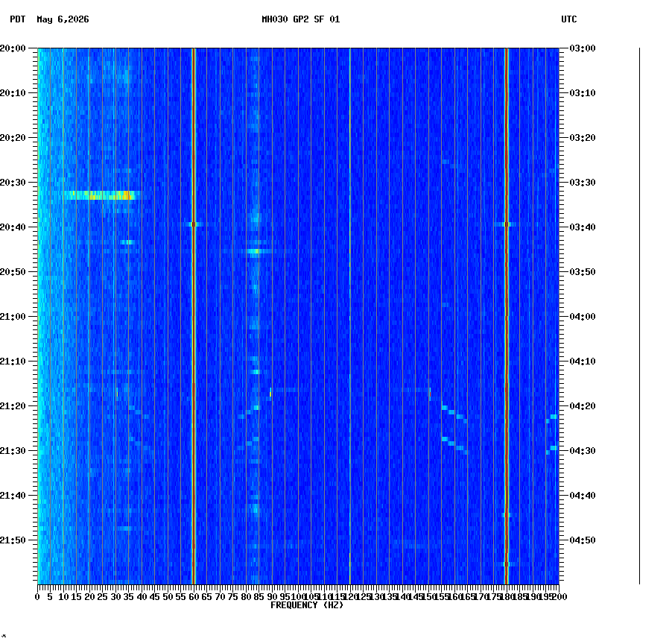672x644 pixels.
Task: Click the 04:10 UTC time label
Action: [583, 361]
